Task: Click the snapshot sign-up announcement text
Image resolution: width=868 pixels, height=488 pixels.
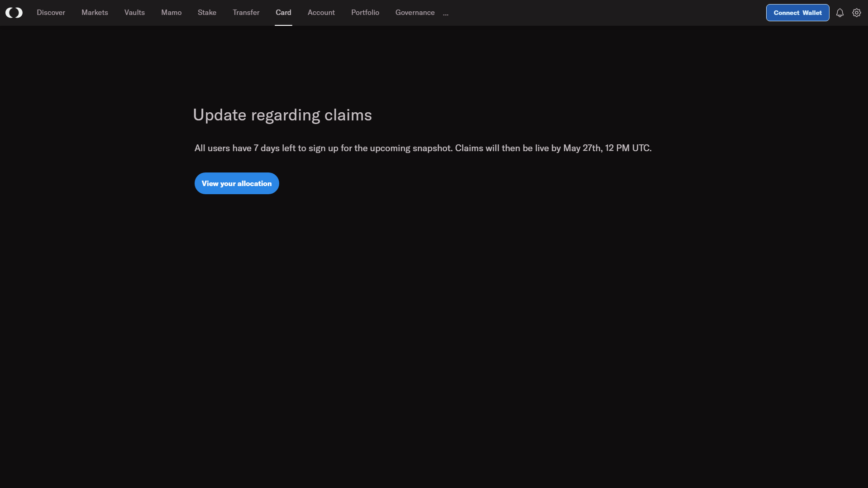Action: point(423,148)
